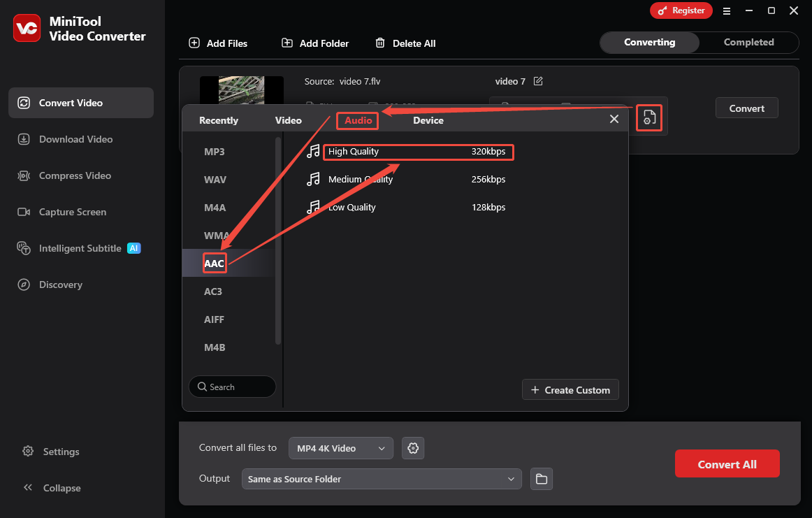Image resolution: width=812 pixels, height=518 pixels.
Task: Open the Convert Video section
Action: 81,103
